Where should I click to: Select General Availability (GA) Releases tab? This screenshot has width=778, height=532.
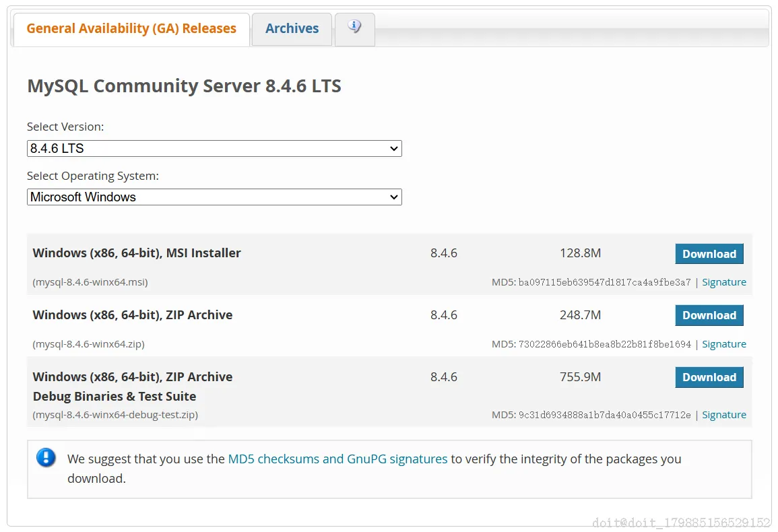(x=131, y=29)
